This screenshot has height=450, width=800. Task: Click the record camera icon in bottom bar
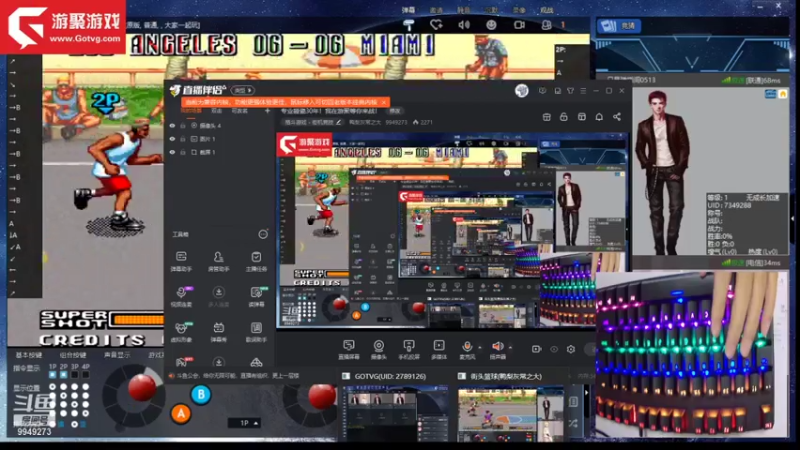tap(536, 349)
